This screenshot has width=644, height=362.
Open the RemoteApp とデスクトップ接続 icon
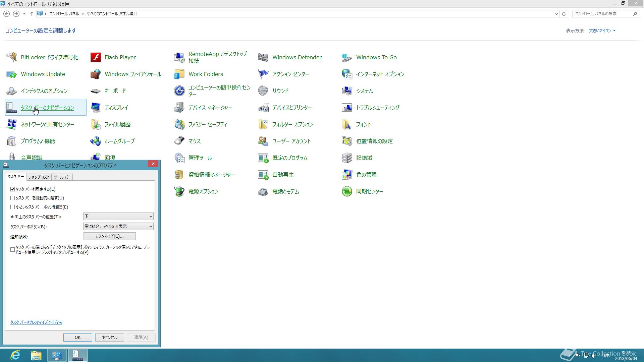point(179,57)
